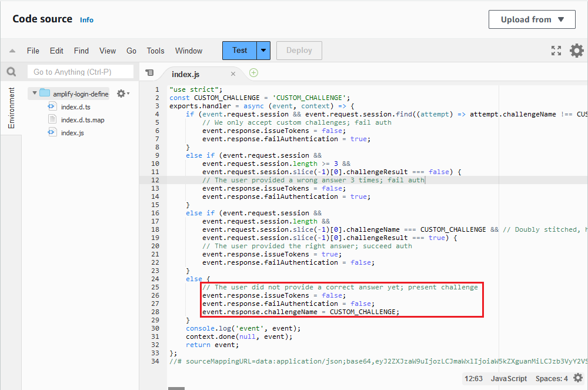
Task: Click the amplify-login-define folder icon
Action: (x=45, y=93)
